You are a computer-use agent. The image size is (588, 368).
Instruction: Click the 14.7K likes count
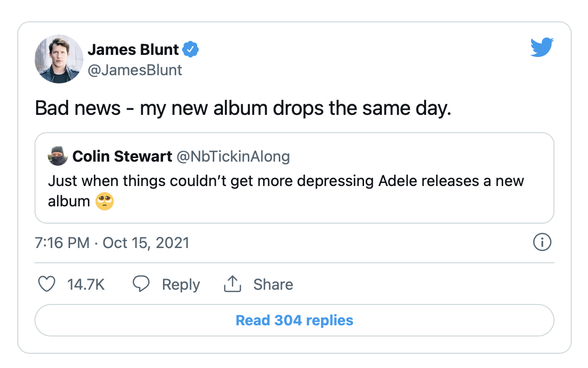(86, 285)
